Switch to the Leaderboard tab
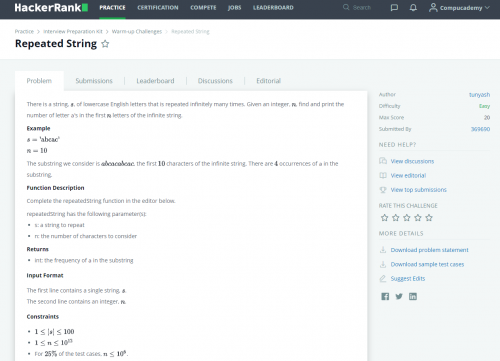Viewport: 500px width, 361px height. [x=155, y=81]
